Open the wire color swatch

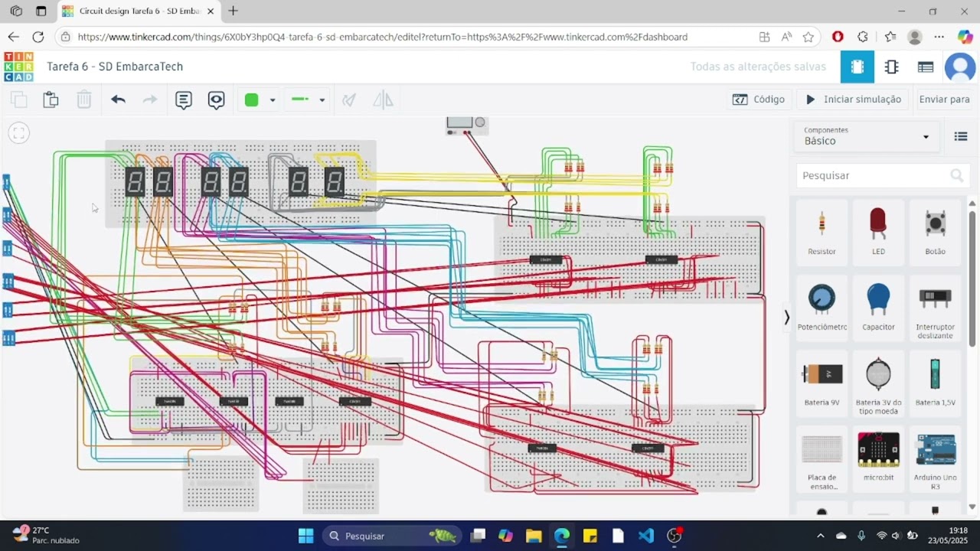click(x=251, y=99)
